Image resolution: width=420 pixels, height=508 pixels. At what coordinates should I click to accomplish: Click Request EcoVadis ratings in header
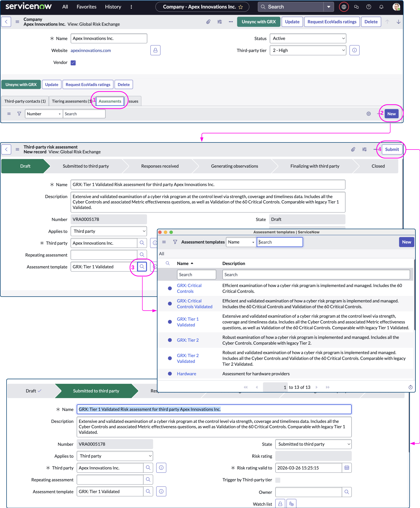[332, 22]
